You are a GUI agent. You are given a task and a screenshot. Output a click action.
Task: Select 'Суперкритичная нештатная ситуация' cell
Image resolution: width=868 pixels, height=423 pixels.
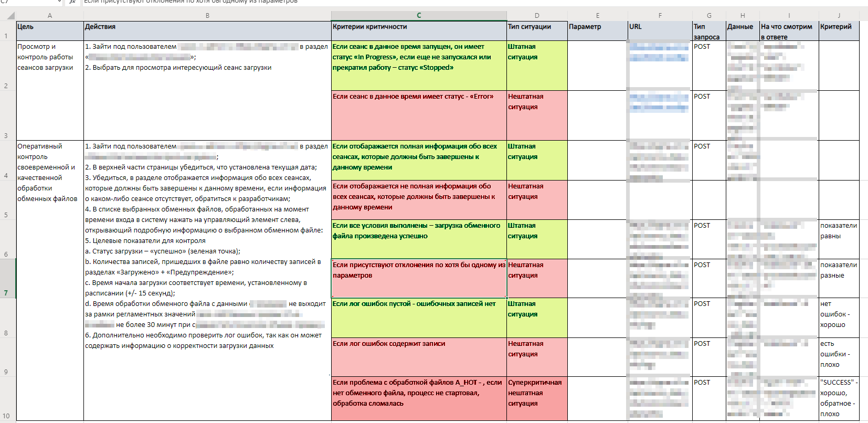coord(537,399)
